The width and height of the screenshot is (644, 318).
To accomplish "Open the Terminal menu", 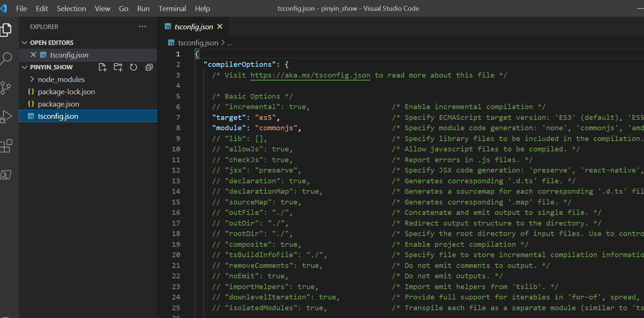I will [x=172, y=9].
